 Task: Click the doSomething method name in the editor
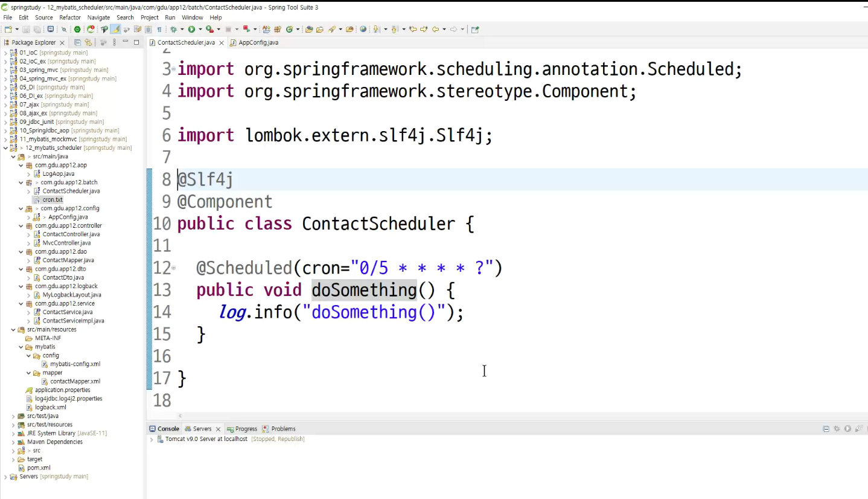pos(364,290)
